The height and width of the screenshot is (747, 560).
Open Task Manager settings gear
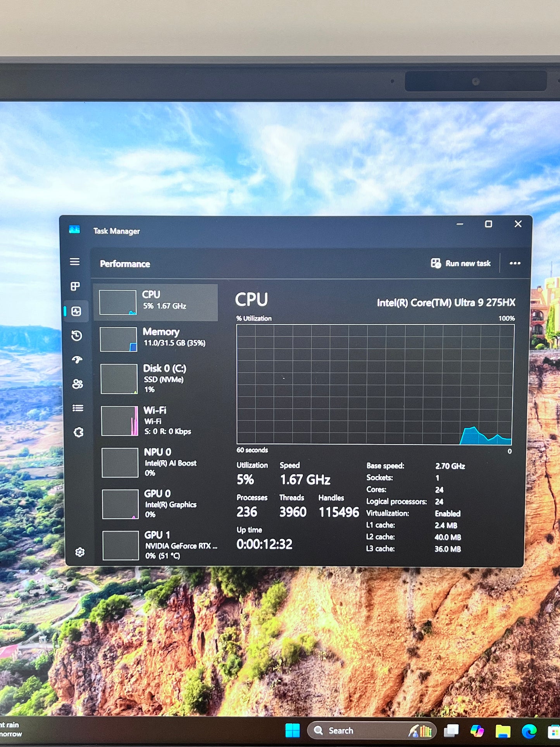80,552
